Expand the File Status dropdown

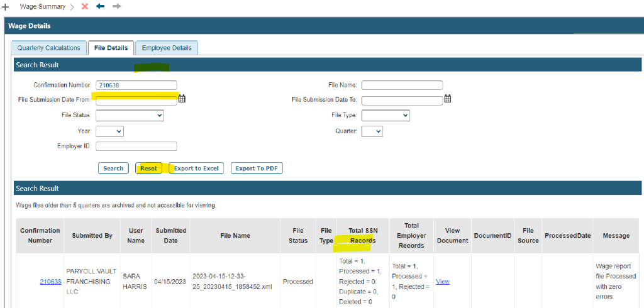pyautogui.click(x=130, y=116)
